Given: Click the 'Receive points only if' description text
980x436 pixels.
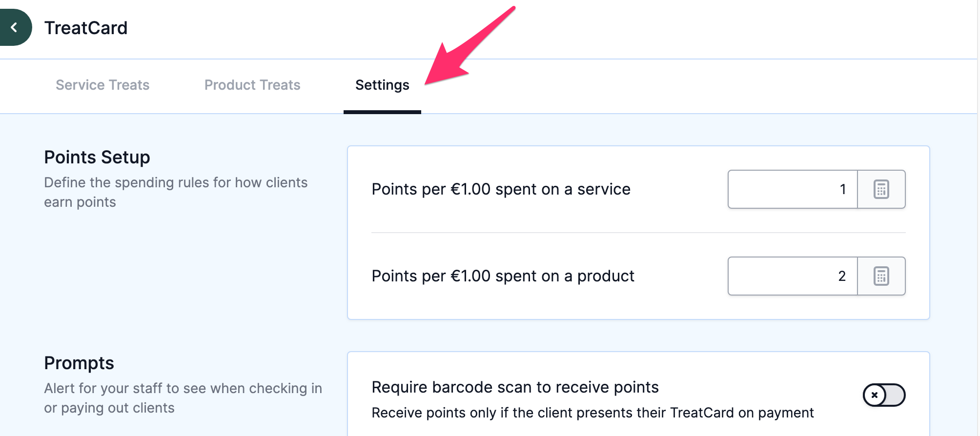Looking at the screenshot, I should (593, 413).
